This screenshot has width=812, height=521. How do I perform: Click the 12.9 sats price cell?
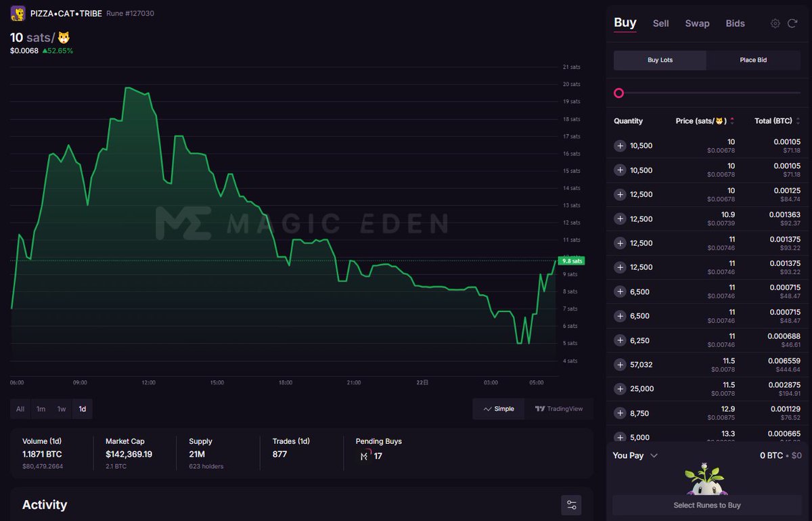point(727,409)
